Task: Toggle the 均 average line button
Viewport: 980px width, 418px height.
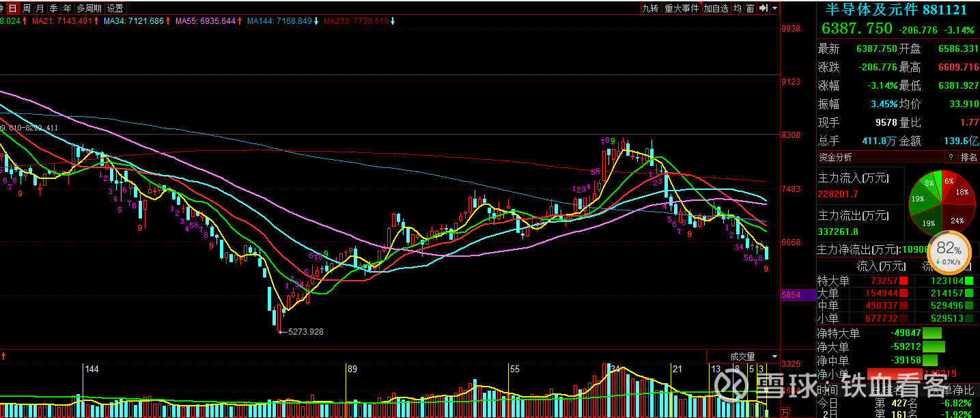Action: tap(738, 8)
